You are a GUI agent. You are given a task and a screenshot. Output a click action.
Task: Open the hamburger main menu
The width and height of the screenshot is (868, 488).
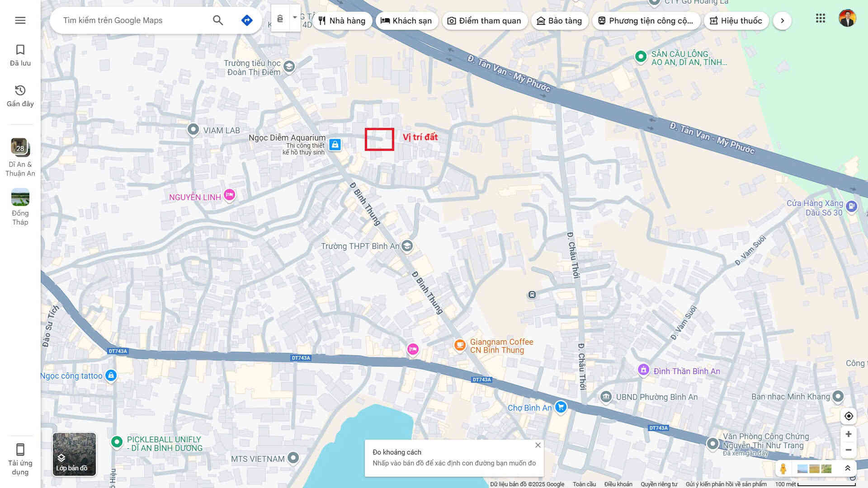(x=20, y=20)
